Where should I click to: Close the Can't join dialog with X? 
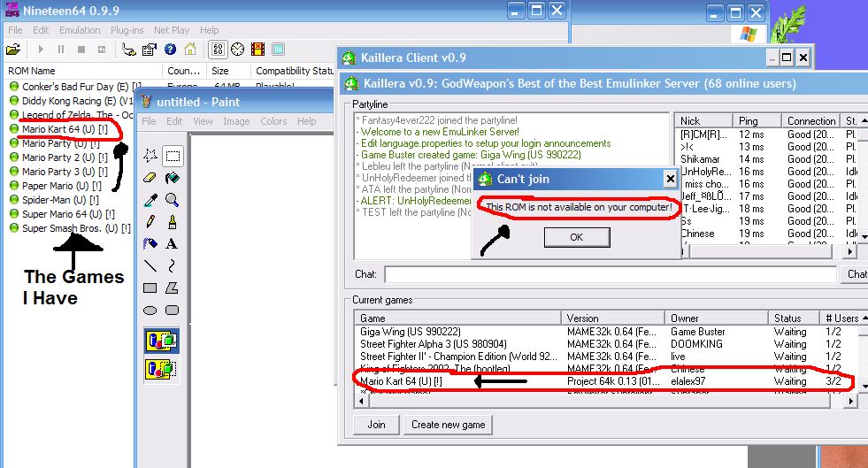tap(670, 179)
